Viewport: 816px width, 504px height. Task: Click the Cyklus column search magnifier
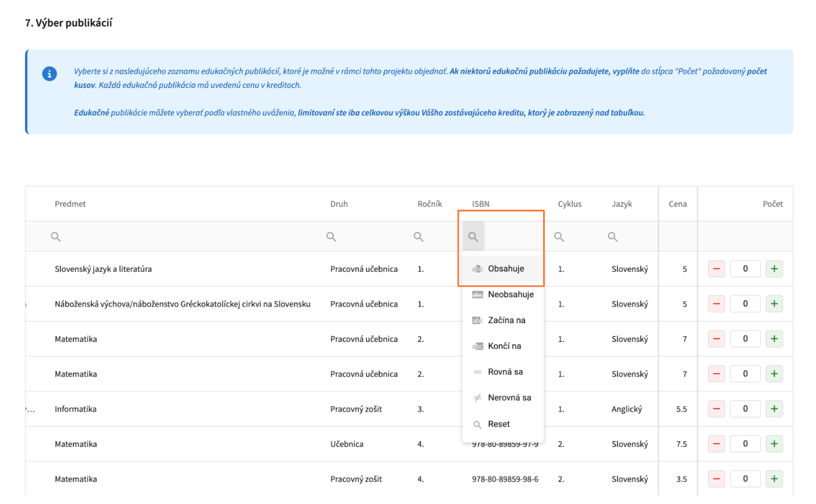(x=559, y=236)
